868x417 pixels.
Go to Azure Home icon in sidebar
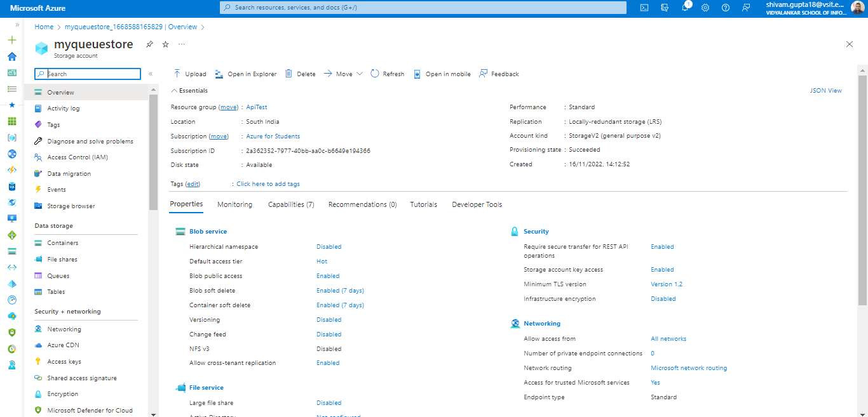[x=11, y=56]
